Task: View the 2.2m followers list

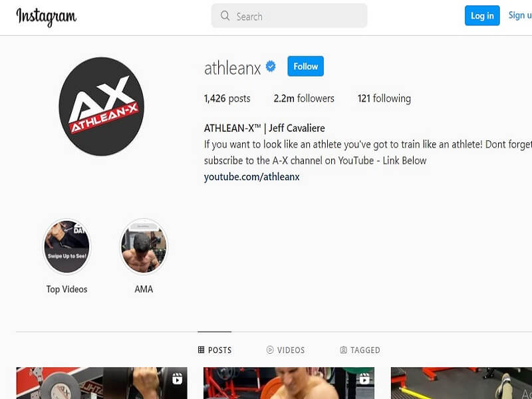Action: coord(304,98)
